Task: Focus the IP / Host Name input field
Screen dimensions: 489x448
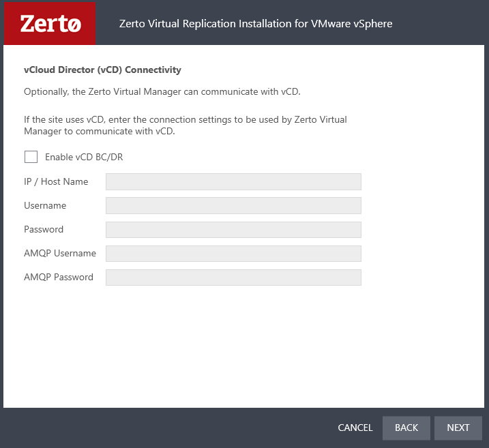Action: click(233, 181)
